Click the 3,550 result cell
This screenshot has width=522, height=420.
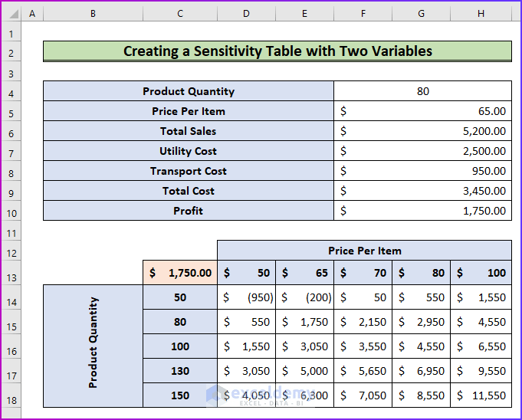[x=363, y=346]
